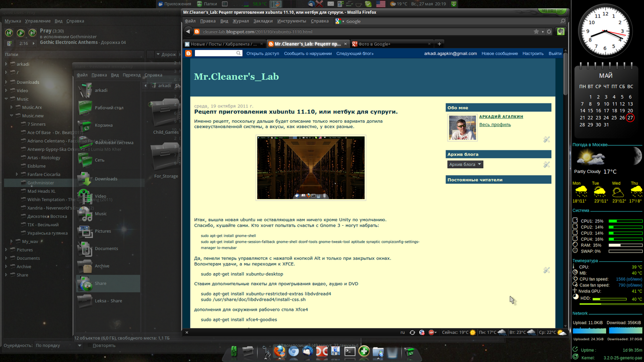
Task: Open Google search engine dropdown
Action: [x=340, y=21]
